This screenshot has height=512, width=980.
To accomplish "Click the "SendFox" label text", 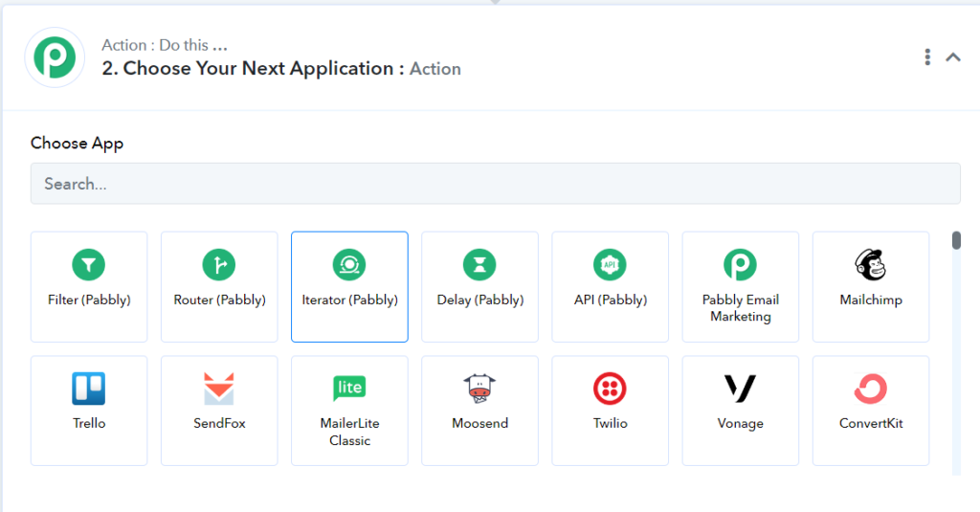I will pyautogui.click(x=219, y=423).
